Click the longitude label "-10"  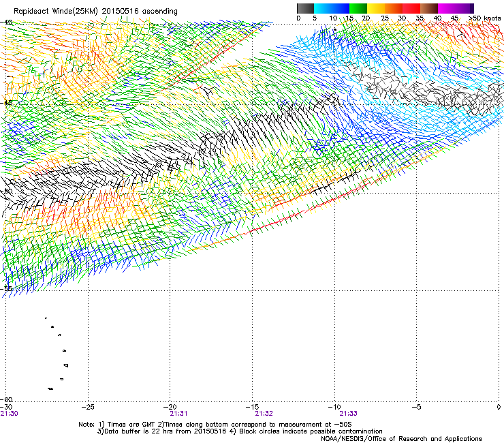click(334, 407)
